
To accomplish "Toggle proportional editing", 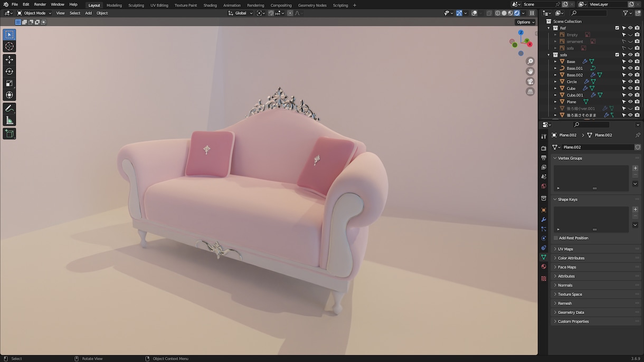I will pyautogui.click(x=290, y=13).
